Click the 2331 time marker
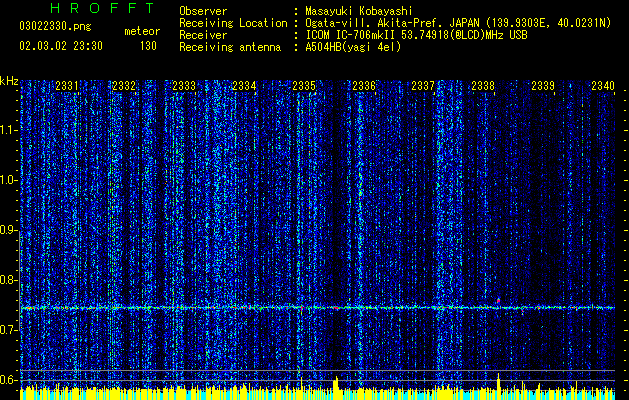Screen dimensions: 629x400 pos(67,85)
